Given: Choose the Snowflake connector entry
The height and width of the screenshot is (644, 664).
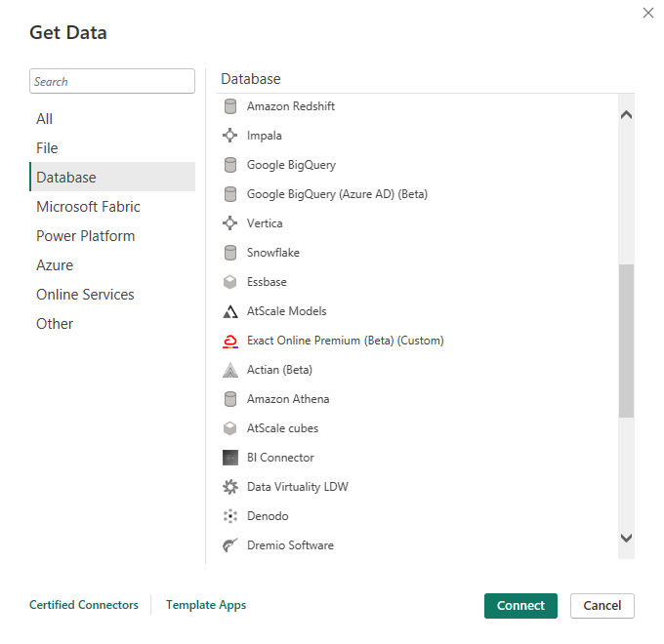Looking at the screenshot, I should point(273,253).
